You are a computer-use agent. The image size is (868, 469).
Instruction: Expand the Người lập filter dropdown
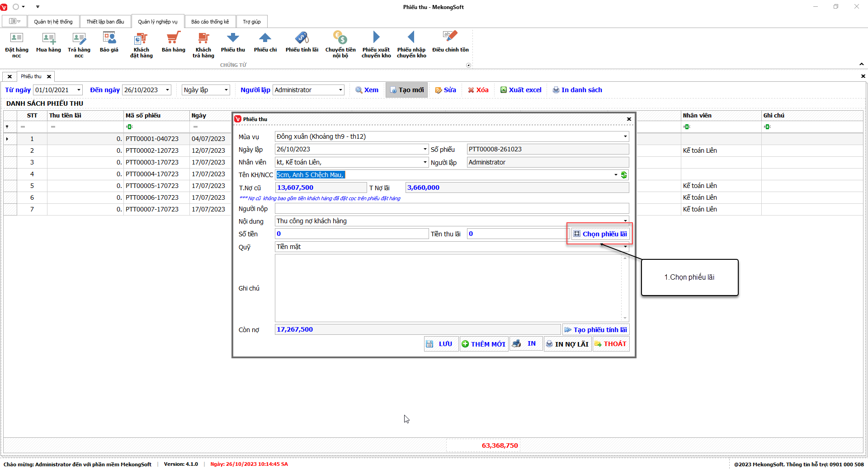click(x=340, y=90)
